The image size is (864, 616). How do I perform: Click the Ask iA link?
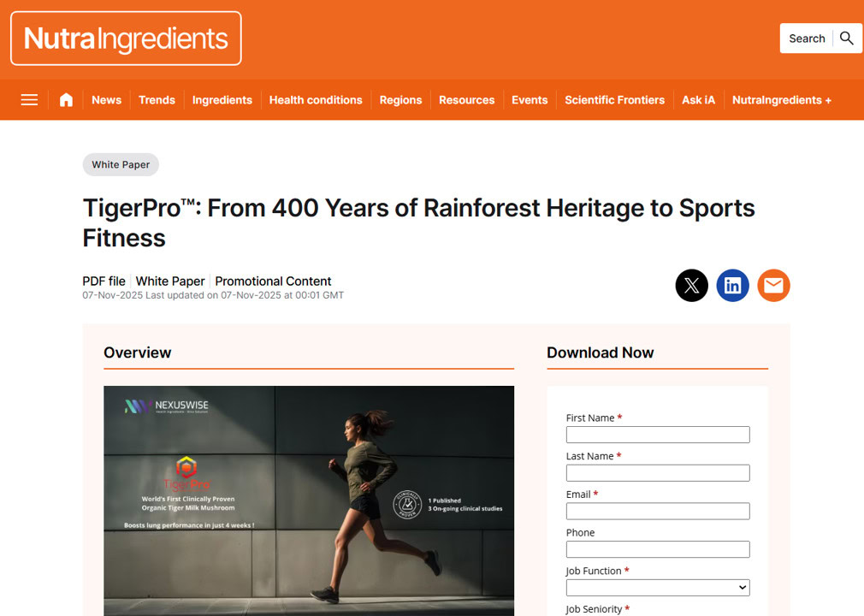tap(698, 100)
